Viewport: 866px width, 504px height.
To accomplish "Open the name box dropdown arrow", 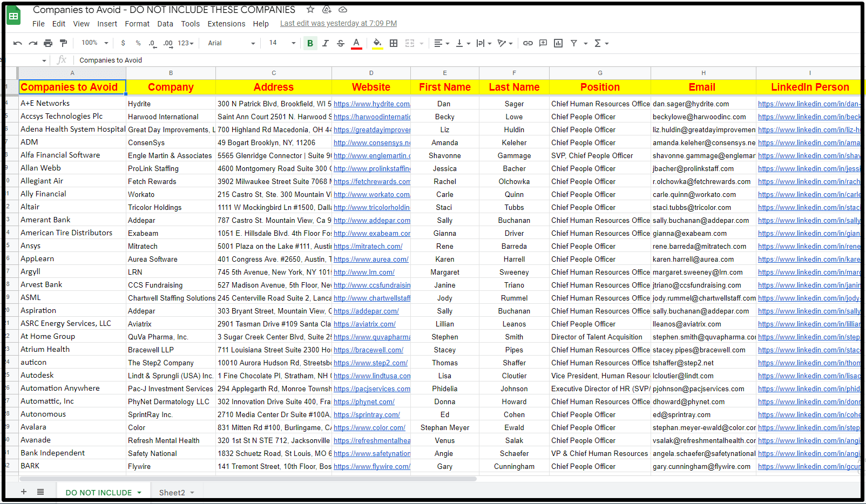I will 44,60.
